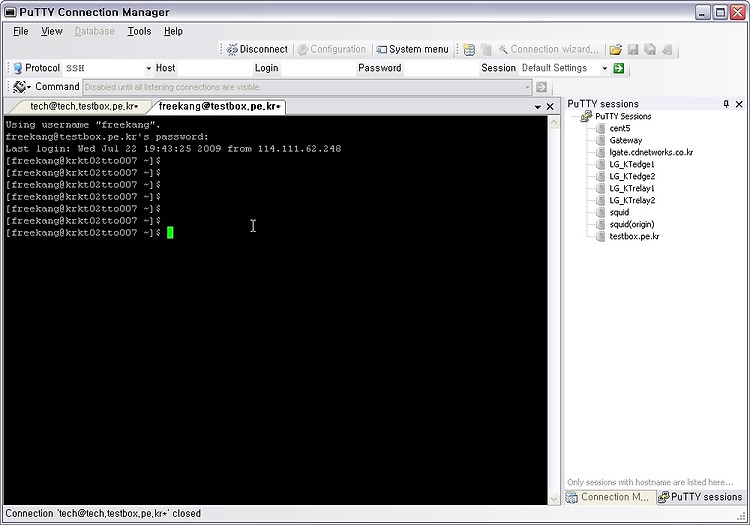
Task: Open the Help menu
Action: tap(173, 31)
